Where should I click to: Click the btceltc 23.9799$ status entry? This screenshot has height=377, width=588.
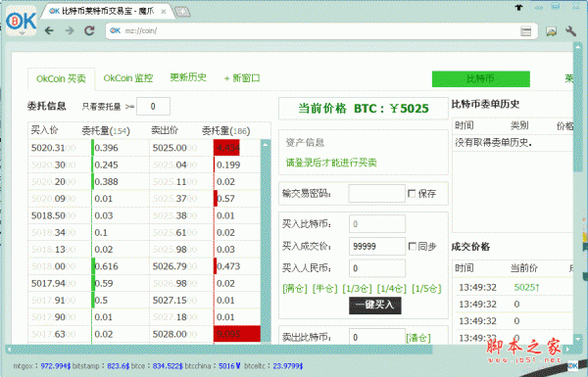(x=273, y=366)
